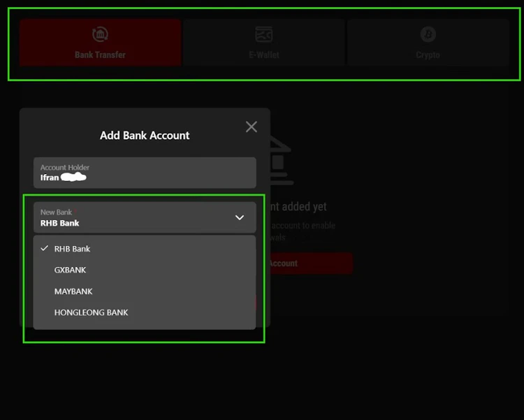Click the Add Bank Account title

145,136
